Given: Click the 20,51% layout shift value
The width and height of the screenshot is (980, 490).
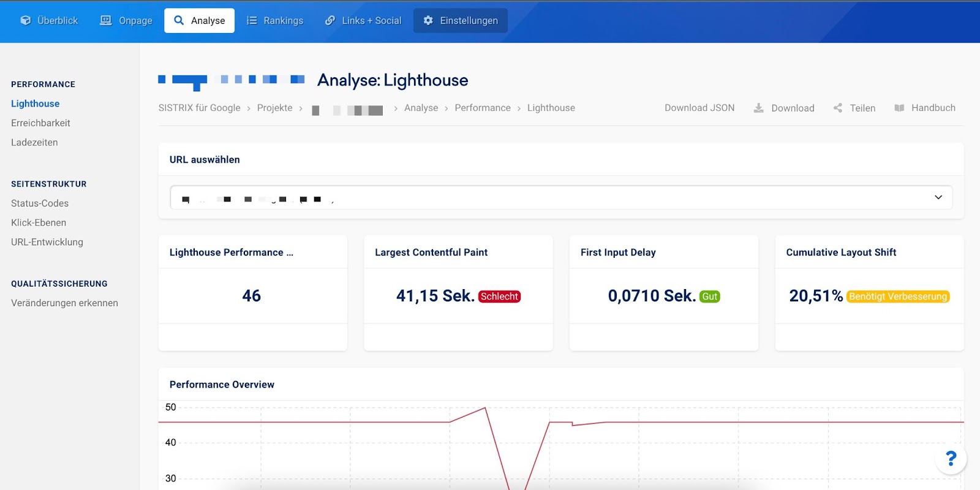Looking at the screenshot, I should [x=816, y=296].
